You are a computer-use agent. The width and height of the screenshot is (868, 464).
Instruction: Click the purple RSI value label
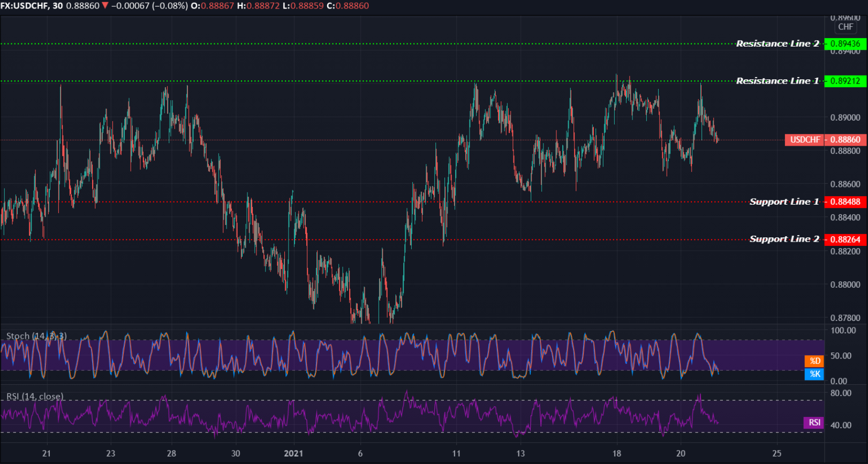tap(814, 423)
